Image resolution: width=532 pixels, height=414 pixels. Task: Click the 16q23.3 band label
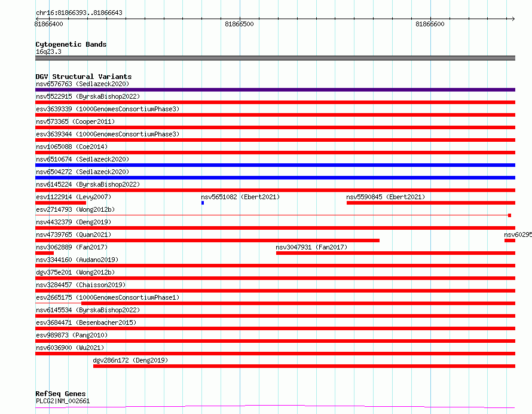(48, 51)
